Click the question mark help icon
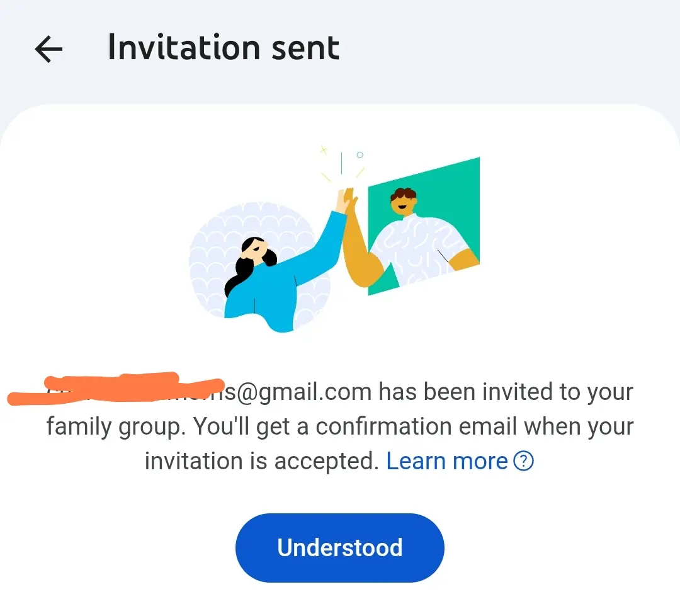The image size is (680, 616). [x=523, y=460]
